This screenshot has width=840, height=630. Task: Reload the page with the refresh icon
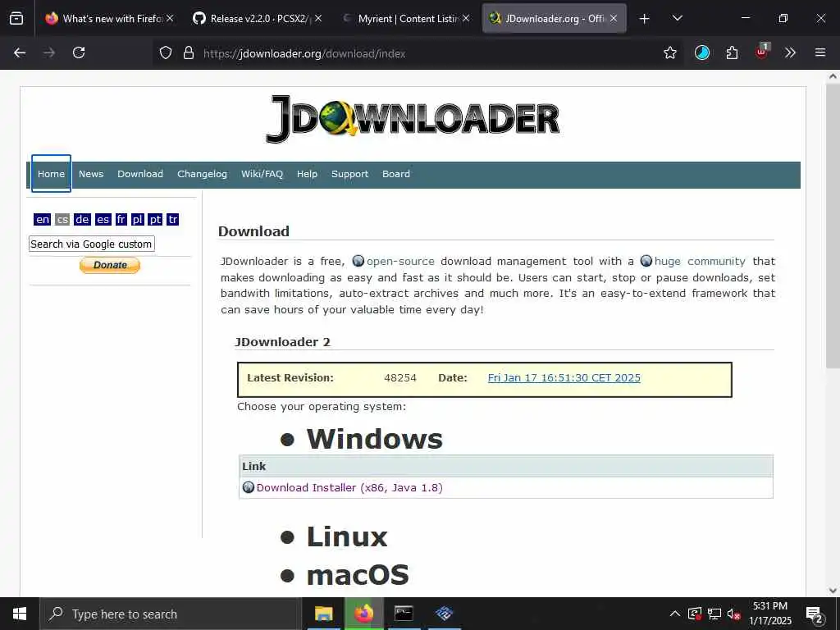point(79,52)
